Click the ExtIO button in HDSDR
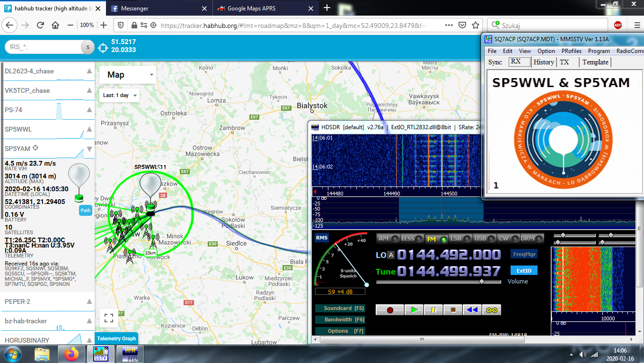644x363 pixels. point(524,271)
